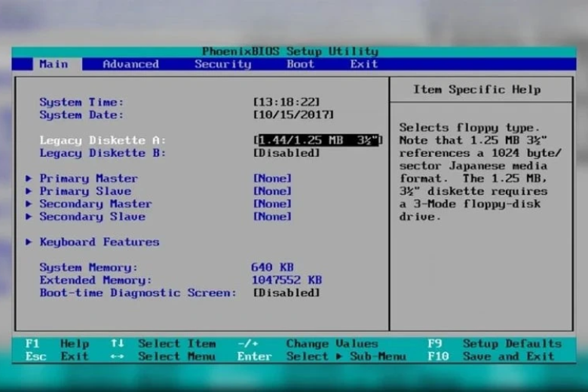Click the Legacy Diskette B label
The height and width of the screenshot is (392, 588).
click(x=103, y=154)
